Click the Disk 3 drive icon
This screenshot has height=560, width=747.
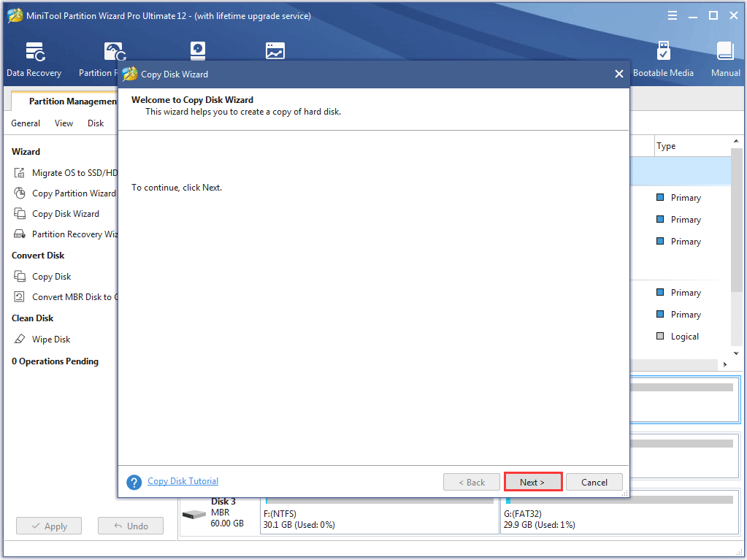194,515
